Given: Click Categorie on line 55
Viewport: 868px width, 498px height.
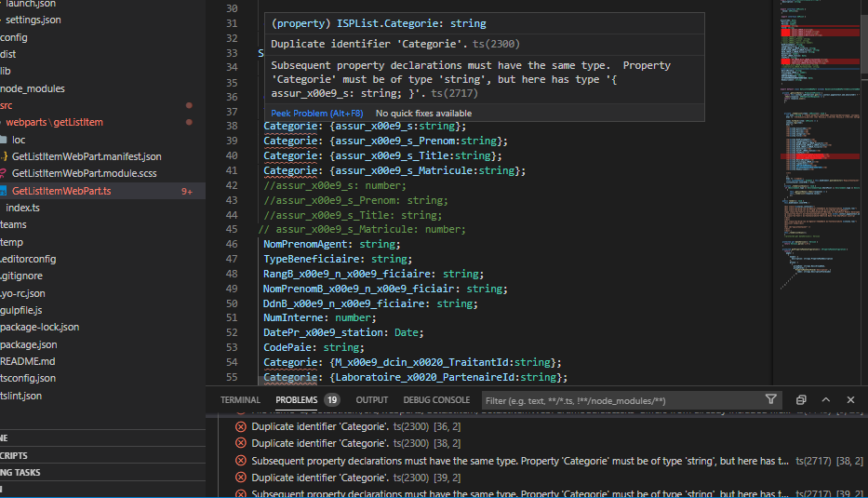Looking at the screenshot, I should 290,377.
